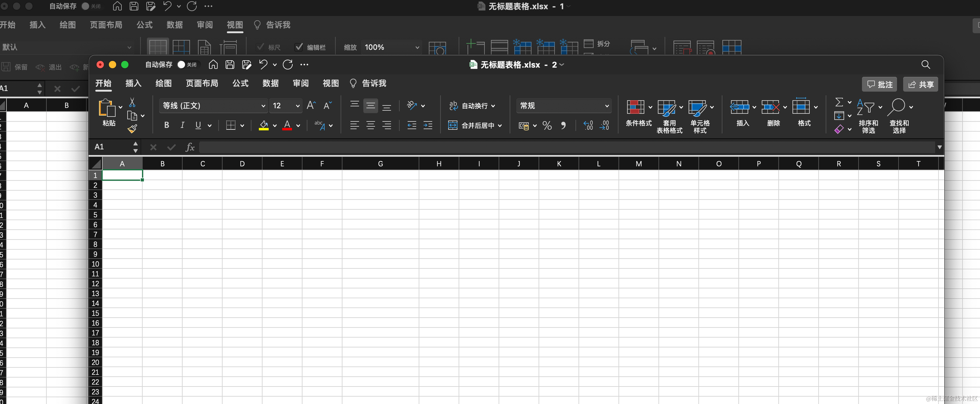Apply Bold formatting
980x404 pixels.
166,125
